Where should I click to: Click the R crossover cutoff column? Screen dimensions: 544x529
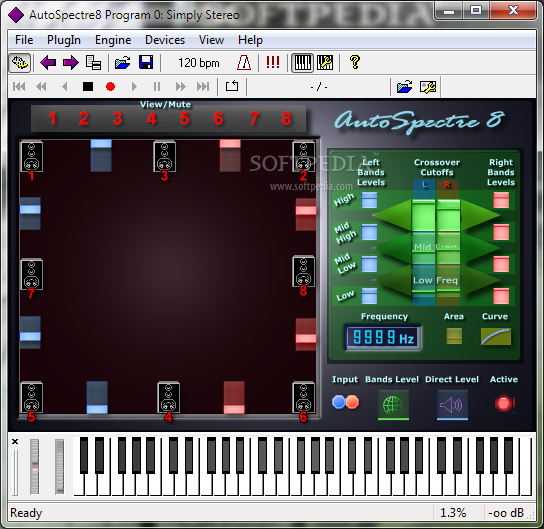point(448,243)
